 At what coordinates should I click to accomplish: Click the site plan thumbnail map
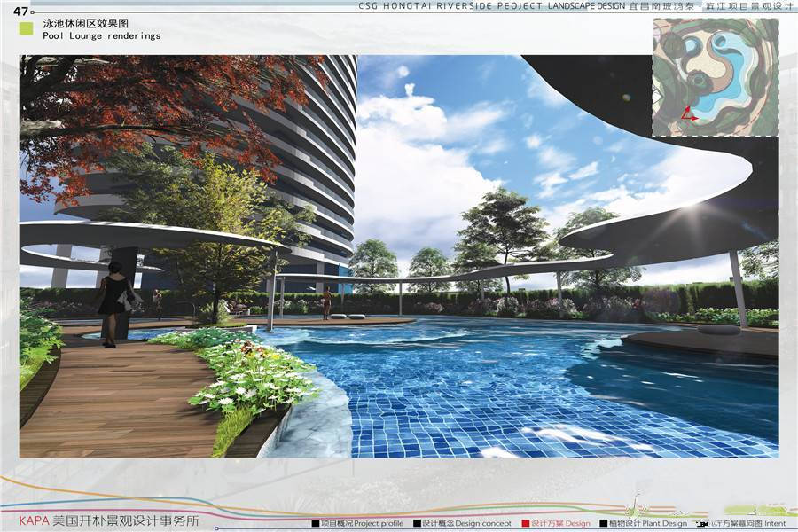tap(715, 77)
